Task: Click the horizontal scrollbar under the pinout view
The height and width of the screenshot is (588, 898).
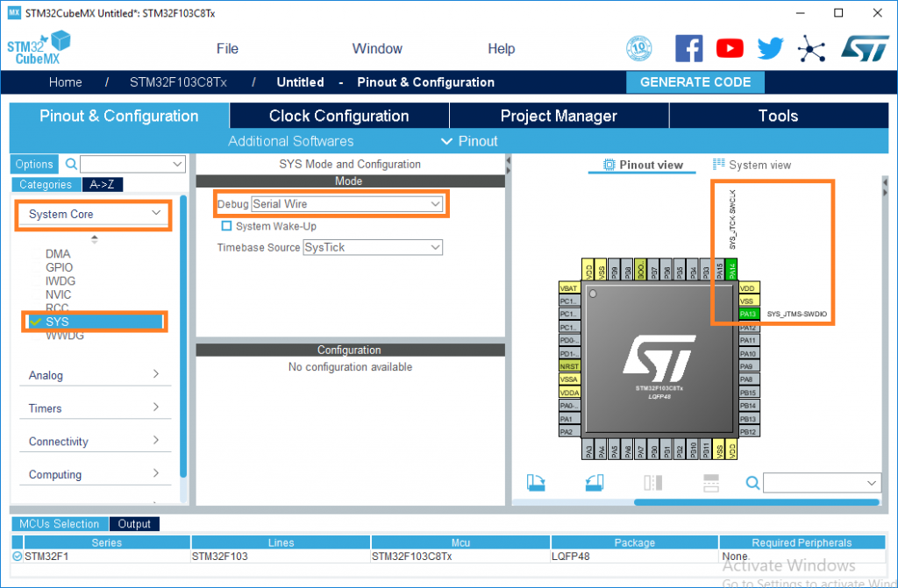Action: [x=757, y=502]
